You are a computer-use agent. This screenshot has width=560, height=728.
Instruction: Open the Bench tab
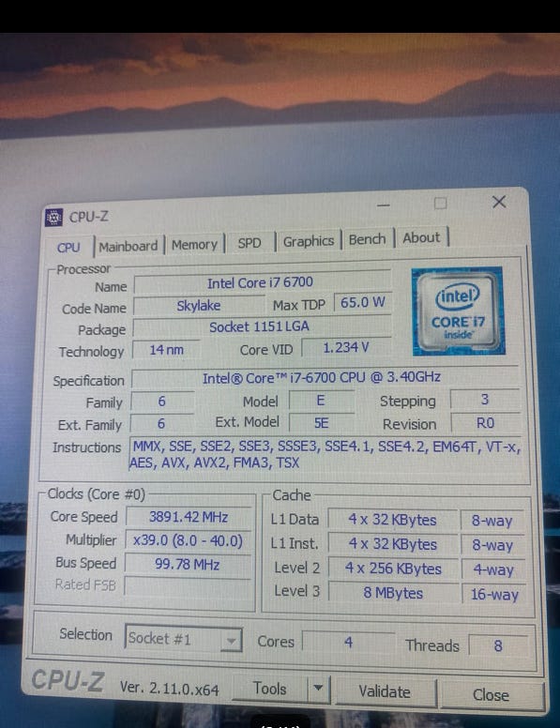[368, 239]
